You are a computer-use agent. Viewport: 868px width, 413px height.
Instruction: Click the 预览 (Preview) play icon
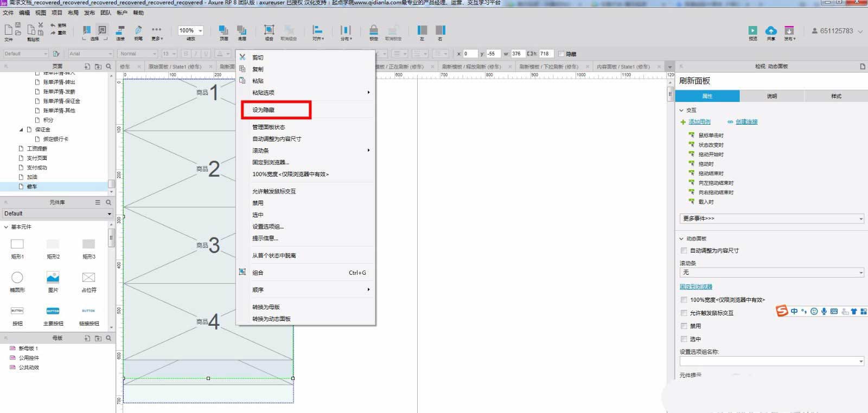pyautogui.click(x=752, y=30)
